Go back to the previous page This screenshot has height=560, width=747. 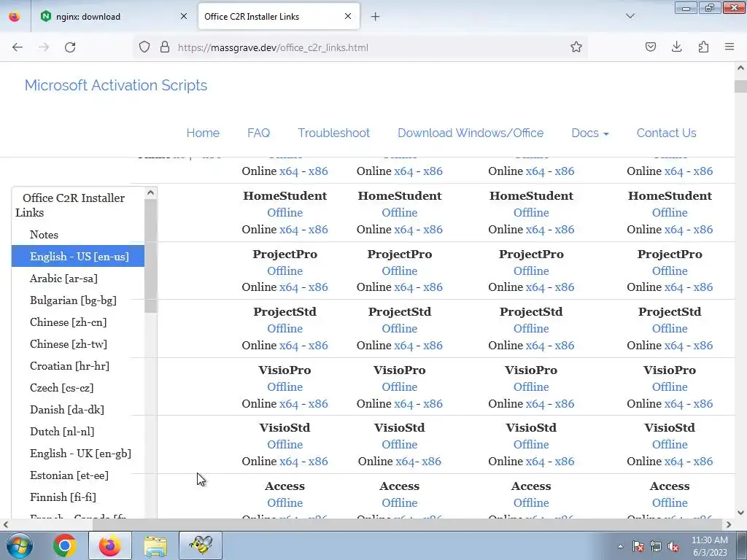tap(18, 47)
